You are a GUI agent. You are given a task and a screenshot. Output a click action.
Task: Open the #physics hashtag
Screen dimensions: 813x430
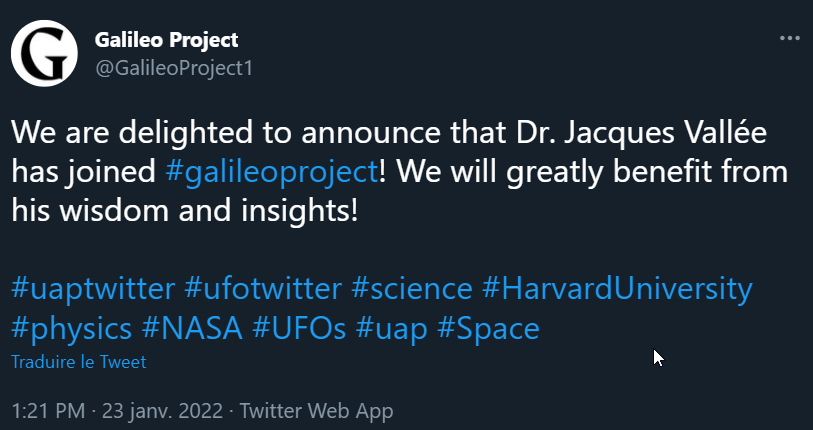tap(72, 329)
